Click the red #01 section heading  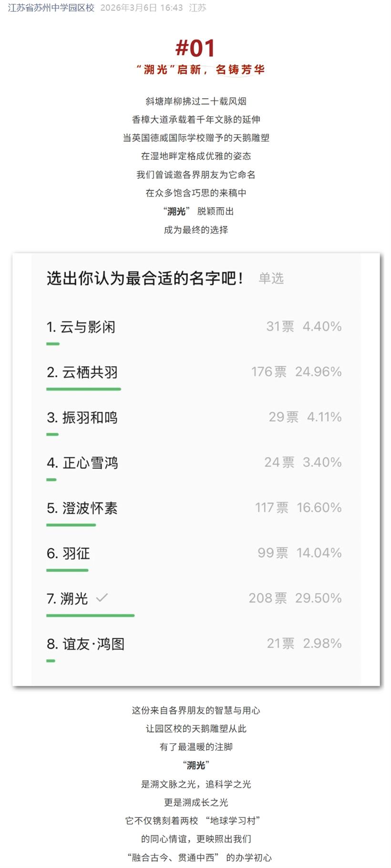[195, 48]
